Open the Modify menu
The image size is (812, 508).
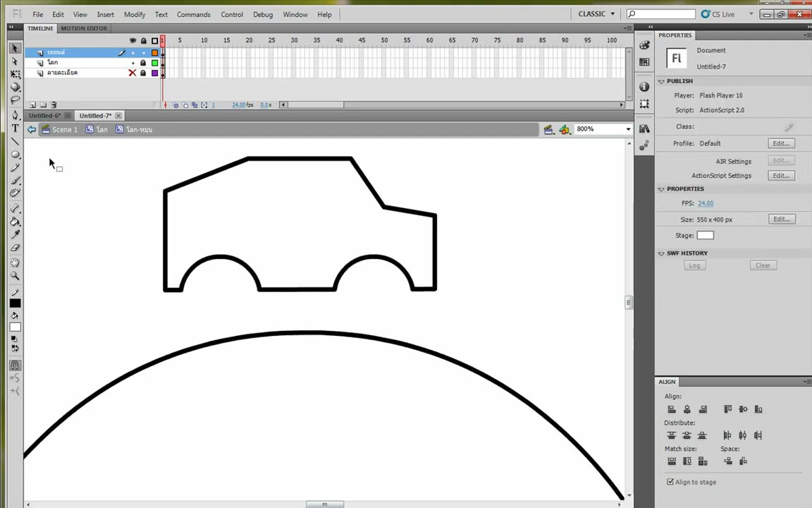135,15
